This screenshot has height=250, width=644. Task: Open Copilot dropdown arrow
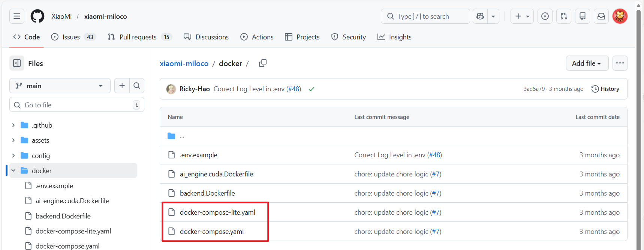(x=493, y=16)
